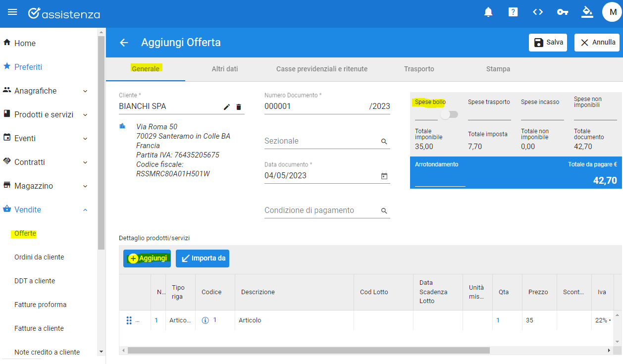623x364 pixels.
Task: Switch to the Altri dati tab
Action: pyautogui.click(x=225, y=69)
